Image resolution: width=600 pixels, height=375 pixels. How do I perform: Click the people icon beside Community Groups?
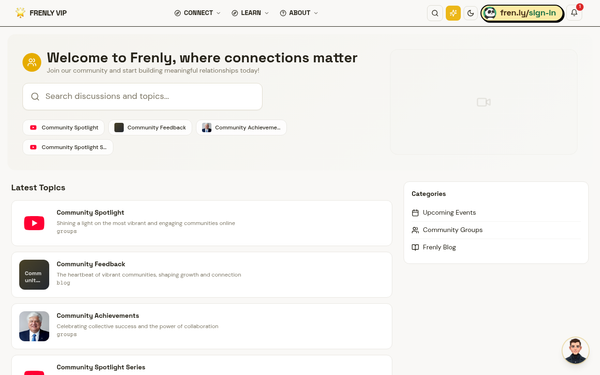pyautogui.click(x=415, y=230)
